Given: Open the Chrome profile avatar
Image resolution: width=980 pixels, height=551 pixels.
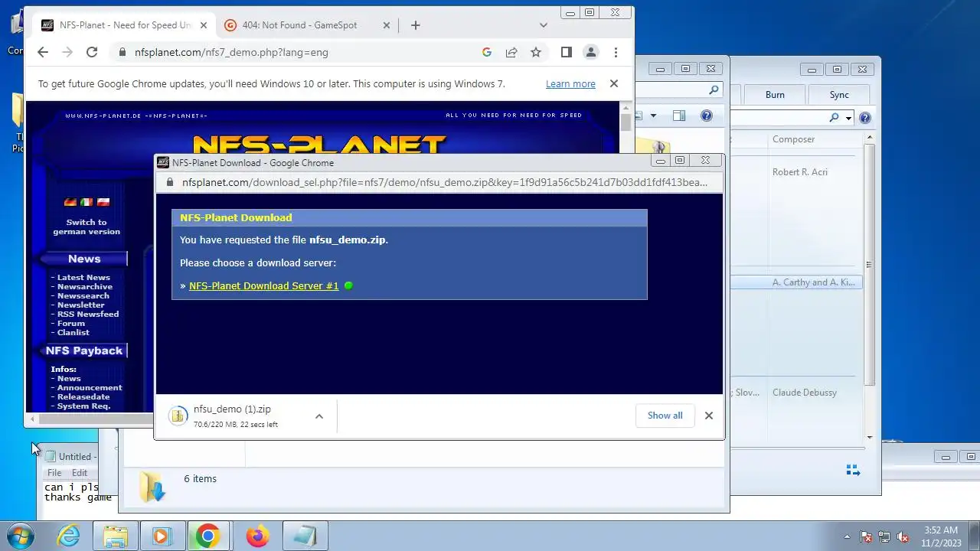Looking at the screenshot, I should click(x=591, y=52).
